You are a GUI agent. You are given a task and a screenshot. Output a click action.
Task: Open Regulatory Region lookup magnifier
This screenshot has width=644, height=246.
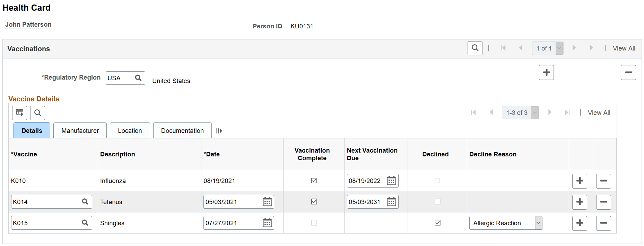[x=138, y=78]
